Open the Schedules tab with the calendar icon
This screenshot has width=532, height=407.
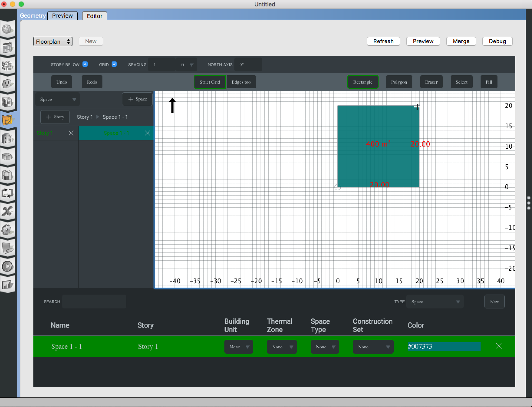(x=8, y=48)
